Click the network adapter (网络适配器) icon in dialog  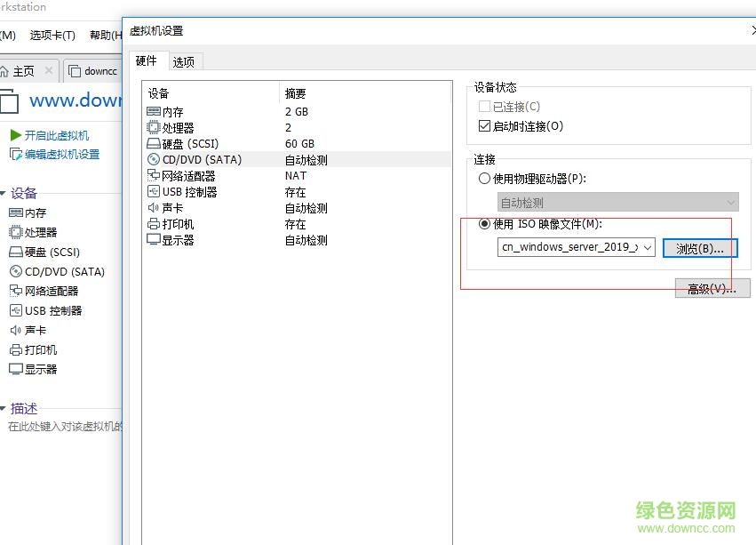click(153, 176)
